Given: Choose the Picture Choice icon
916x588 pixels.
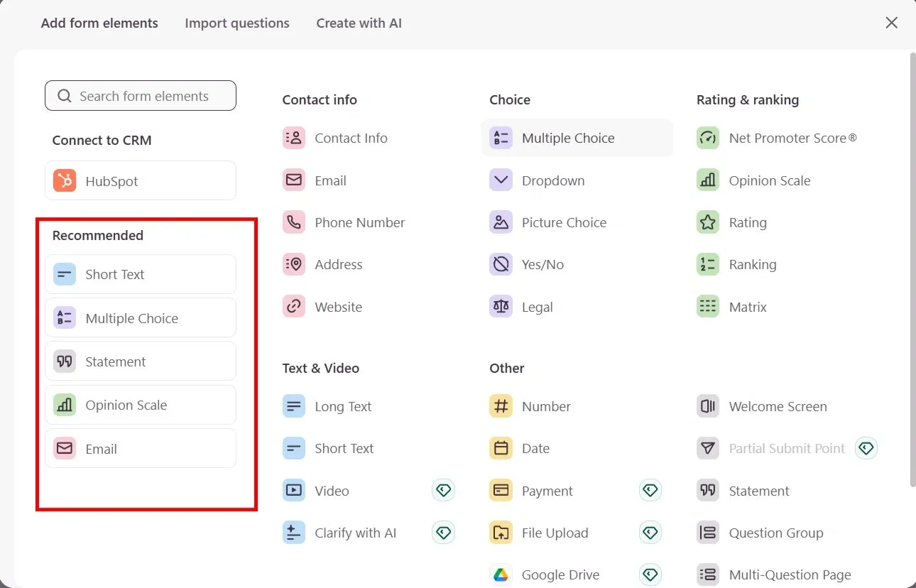Looking at the screenshot, I should [501, 222].
